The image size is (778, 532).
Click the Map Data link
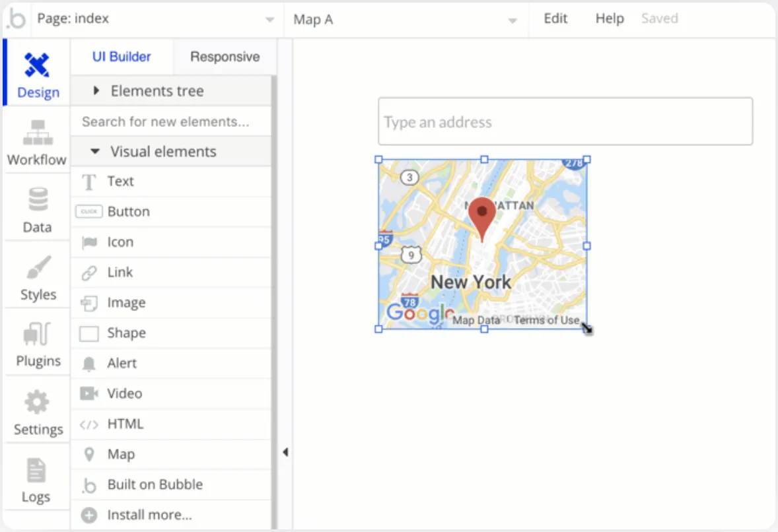(x=476, y=320)
